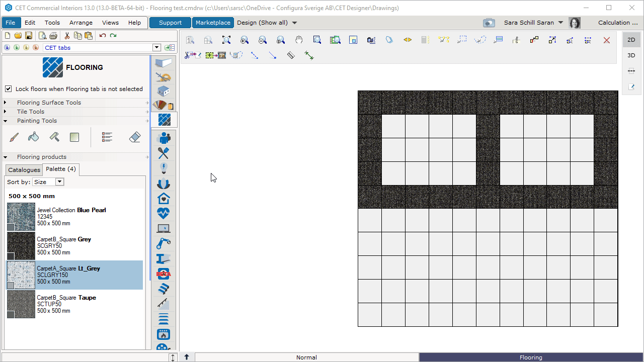Open the material swatches tab
Image resolution: width=644 pixels, height=362 pixels.
click(164, 105)
